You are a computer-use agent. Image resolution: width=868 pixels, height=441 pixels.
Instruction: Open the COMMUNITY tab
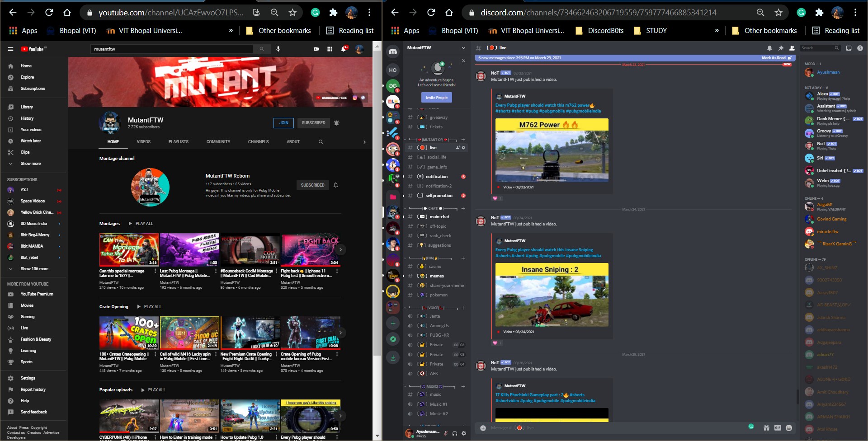[218, 142]
